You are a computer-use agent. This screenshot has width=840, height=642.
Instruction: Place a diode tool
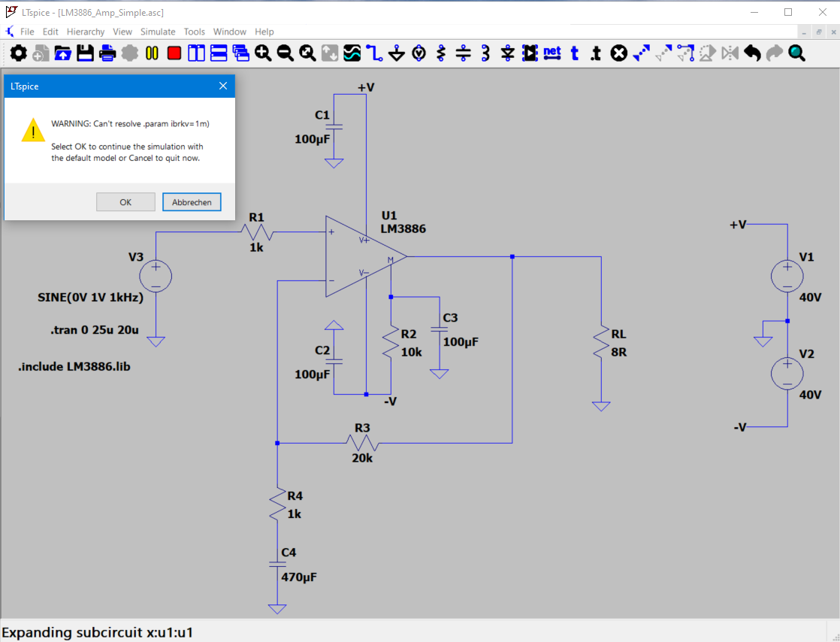[x=508, y=53]
